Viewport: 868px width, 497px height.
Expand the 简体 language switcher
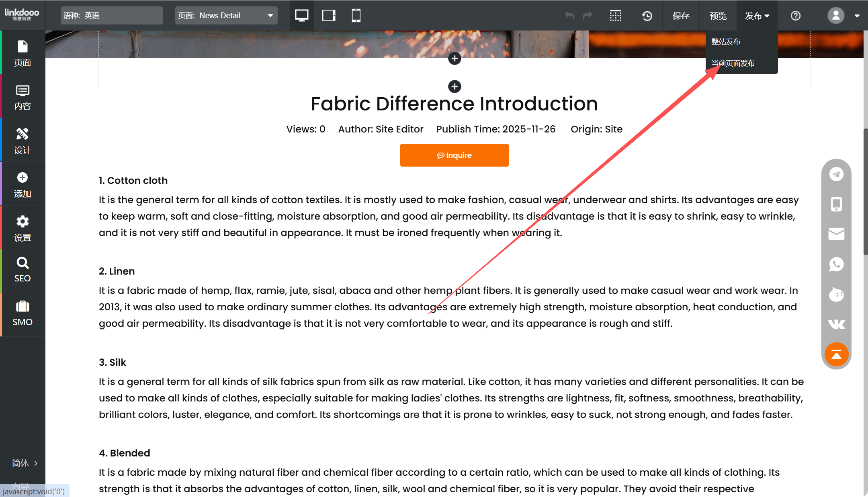tap(24, 463)
